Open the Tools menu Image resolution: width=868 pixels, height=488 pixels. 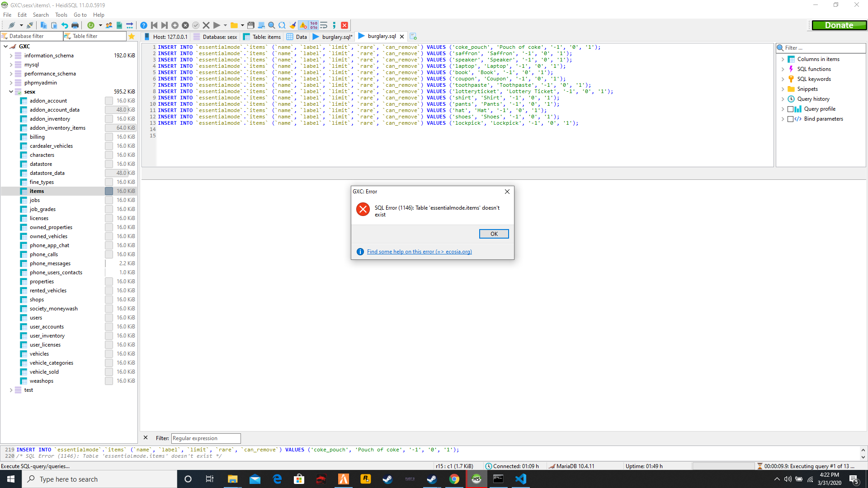61,15
